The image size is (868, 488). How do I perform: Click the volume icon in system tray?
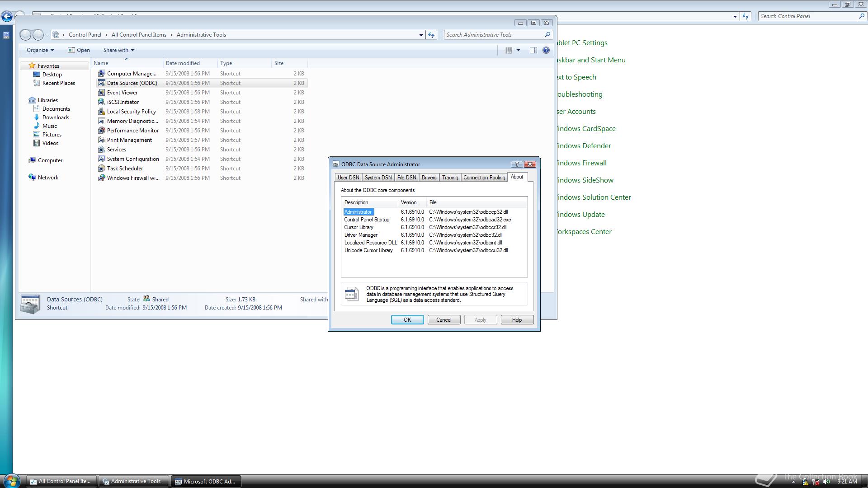click(826, 482)
